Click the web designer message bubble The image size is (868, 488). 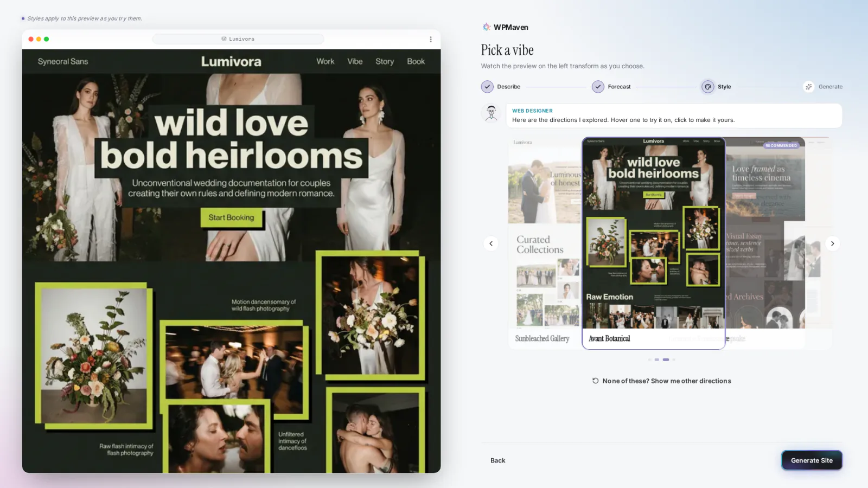674,115
